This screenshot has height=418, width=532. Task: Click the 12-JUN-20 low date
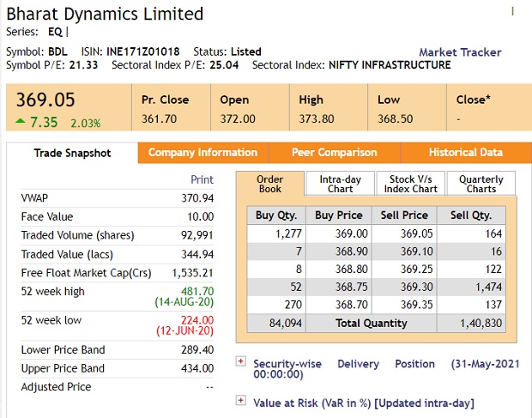184,330
